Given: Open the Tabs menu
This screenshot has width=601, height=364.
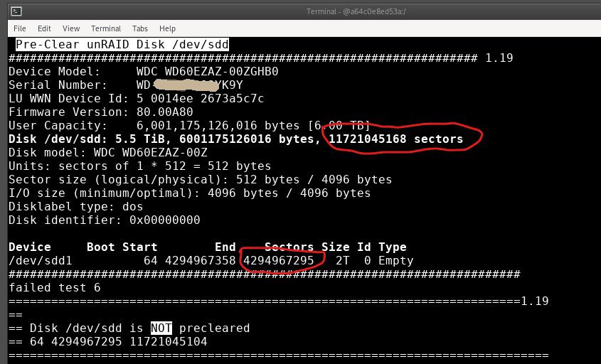Looking at the screenshot, I should [140, 28].
